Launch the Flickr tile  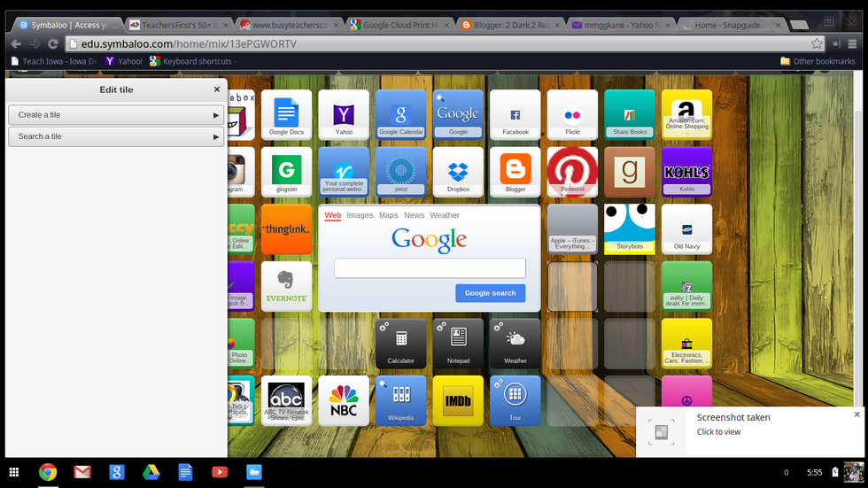(572, 114)
